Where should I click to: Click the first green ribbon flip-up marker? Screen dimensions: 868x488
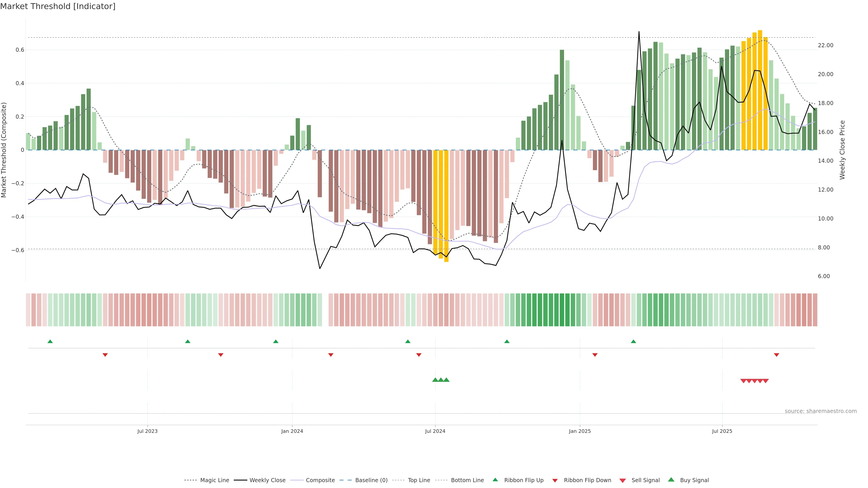[50, 342]
